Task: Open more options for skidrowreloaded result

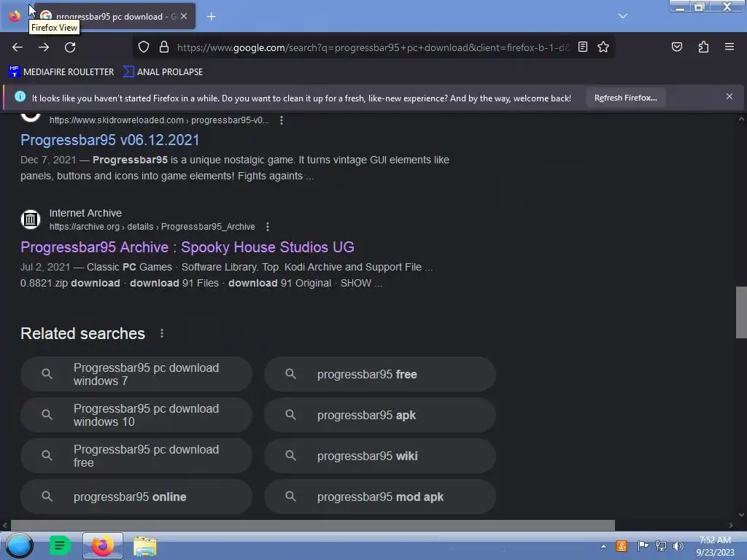Action: [x=282, y=120]
